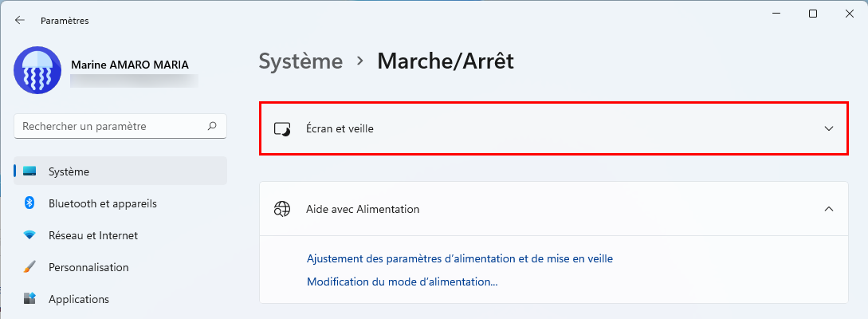Open Ajustement des paramètres d'alimentation link

tap(459, 258)
